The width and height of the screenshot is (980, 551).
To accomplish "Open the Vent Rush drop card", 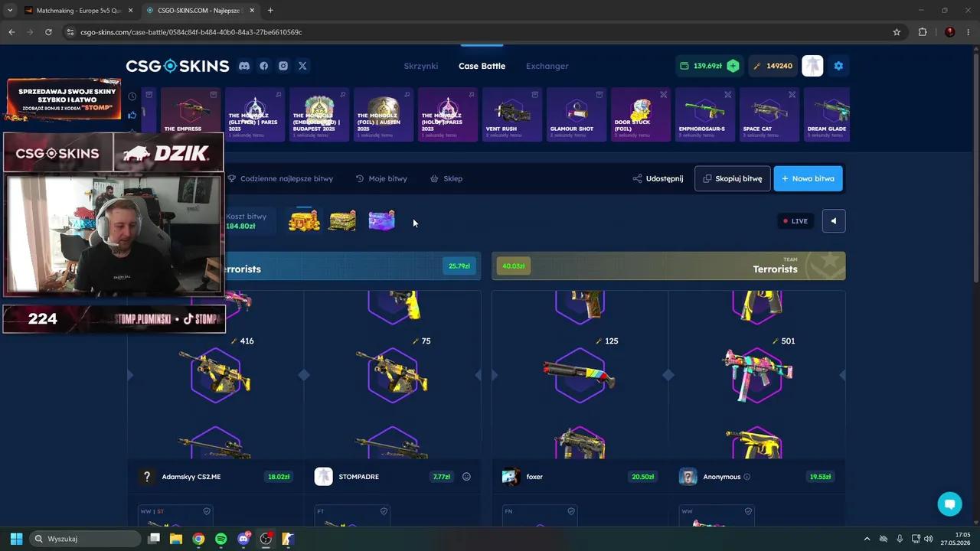I will pos(512,115).
